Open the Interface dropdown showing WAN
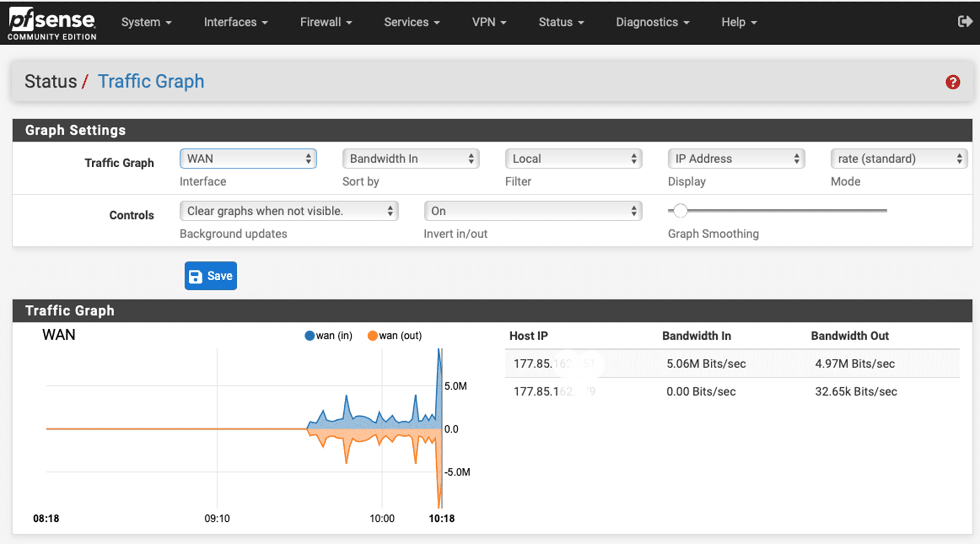980x544 pixels. pyautogui.click(x=248, y=159)
